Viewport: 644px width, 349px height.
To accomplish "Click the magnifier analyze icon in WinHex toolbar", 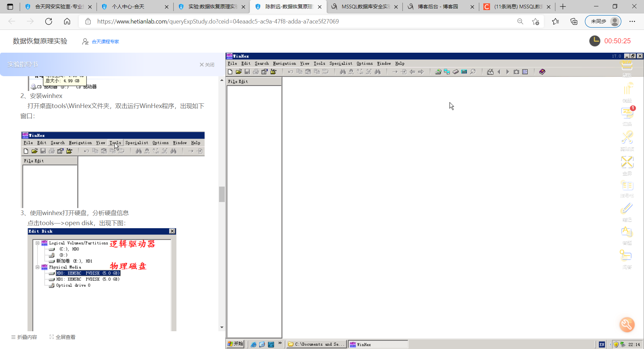I will 473,72.
